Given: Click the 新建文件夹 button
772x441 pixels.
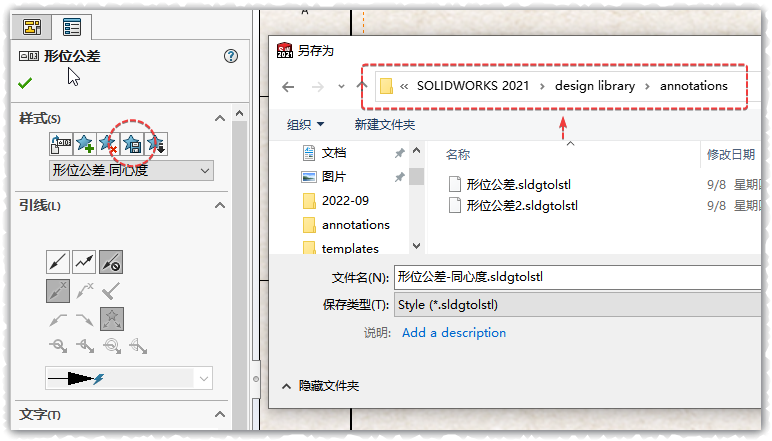Looking at the screenshot, I should (x=384, y=125).
